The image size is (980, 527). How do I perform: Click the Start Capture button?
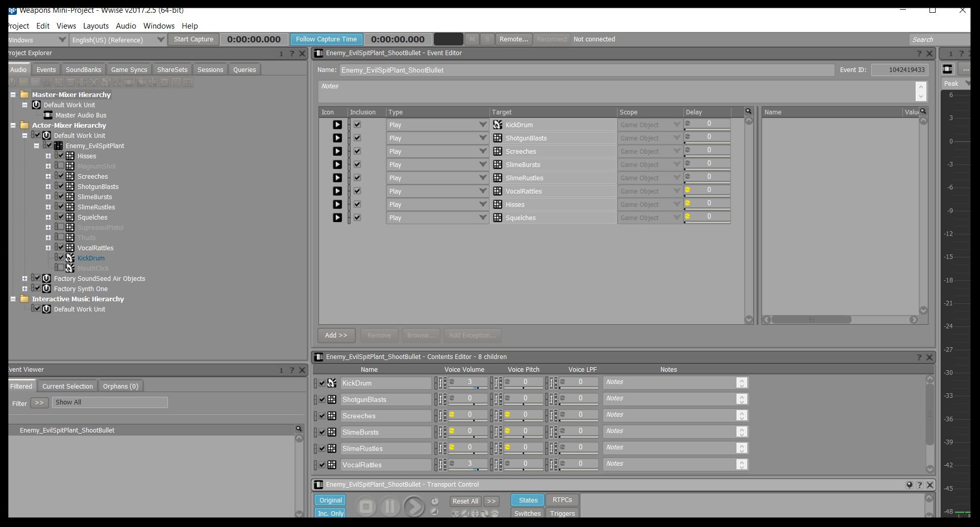pyautogui.click(x=193, y=39)
